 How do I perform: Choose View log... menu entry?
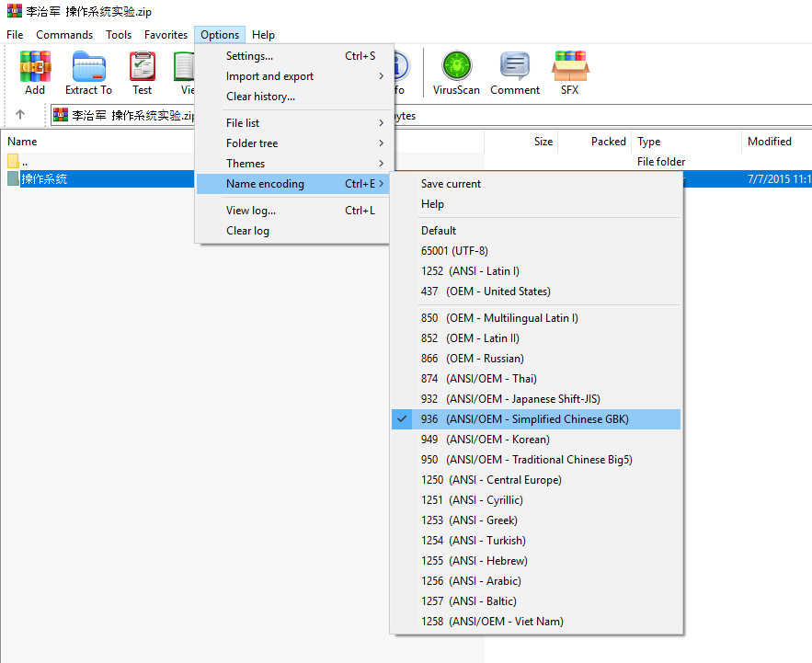[292, 211]
